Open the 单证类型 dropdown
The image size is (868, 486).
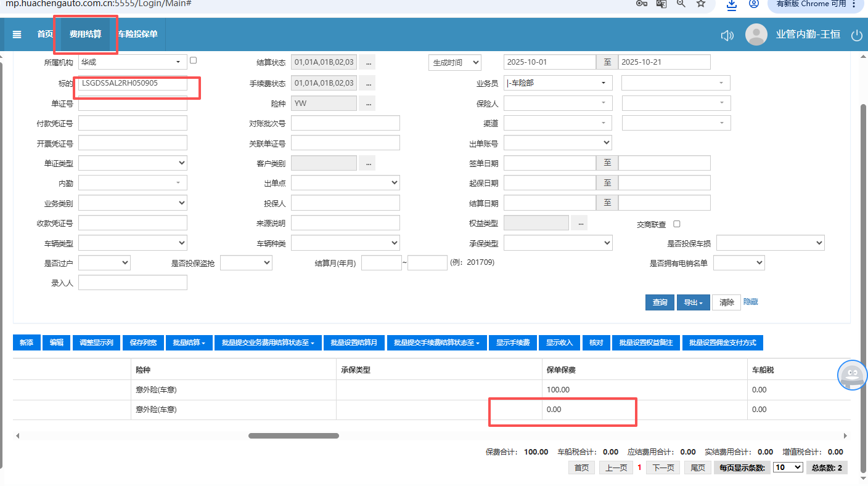(x=133, y=163)
